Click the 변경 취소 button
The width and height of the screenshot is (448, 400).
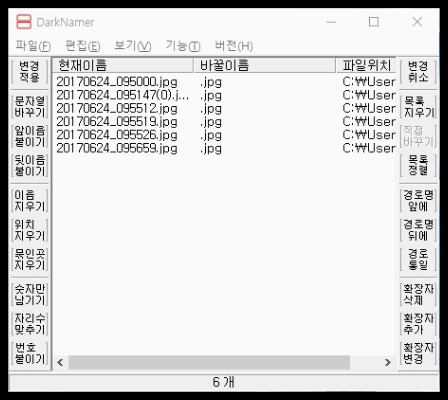(x=418, y=72)
